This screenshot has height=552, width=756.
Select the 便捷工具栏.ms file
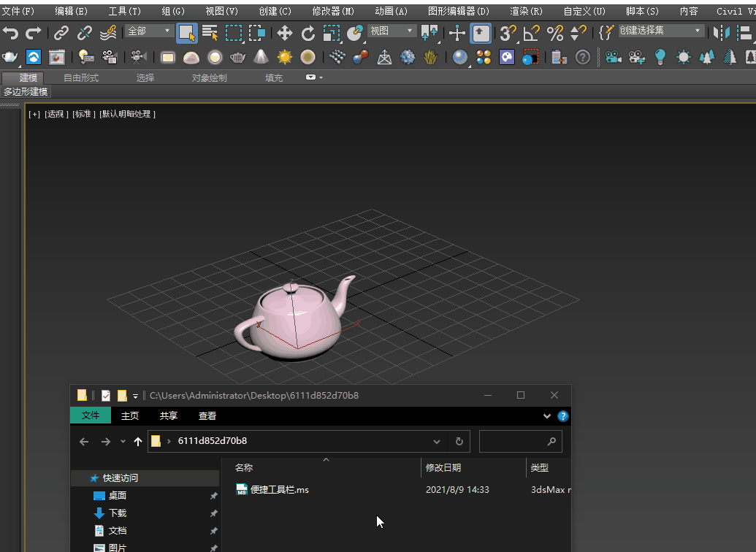[x=279, y=490]
